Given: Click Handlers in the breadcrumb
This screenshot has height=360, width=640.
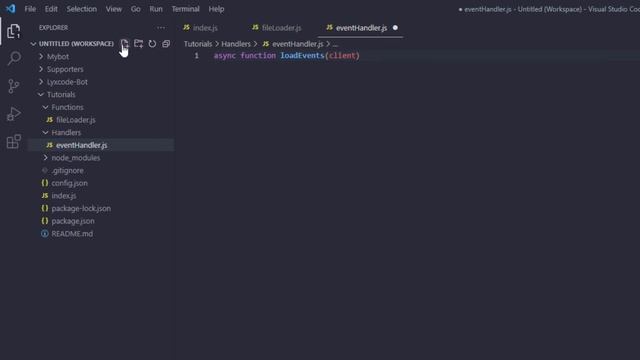Looking at the screenshot, I should point(236,44).
